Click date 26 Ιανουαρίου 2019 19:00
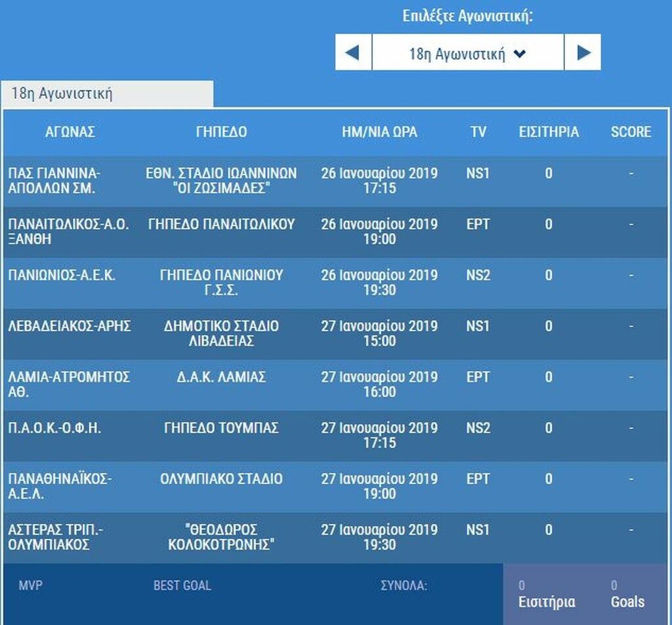This screenshot has width=672, height=625. click(x=379, y=232)
